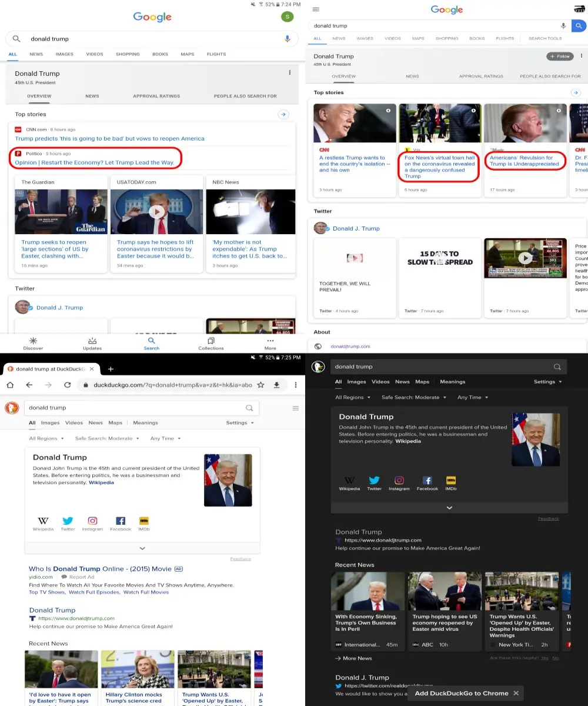Click the Feedback link on dark DuckDuckGo

[549, 518]
